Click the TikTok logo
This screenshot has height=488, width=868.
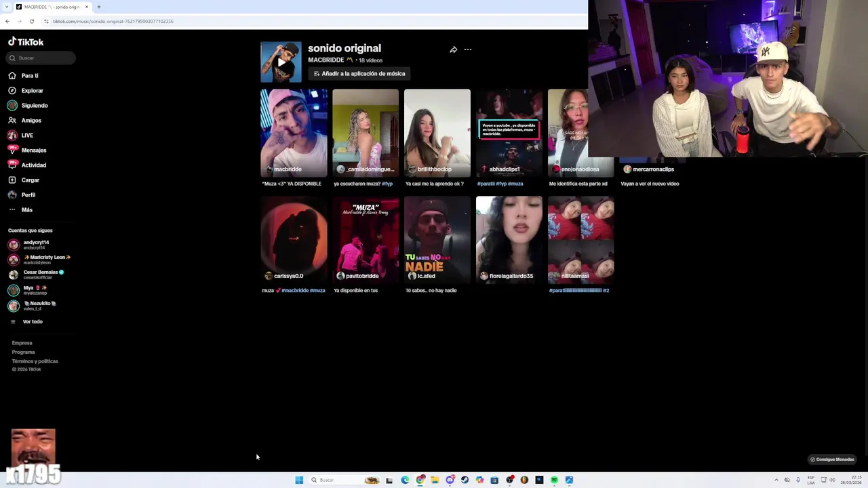click(26, 42)
